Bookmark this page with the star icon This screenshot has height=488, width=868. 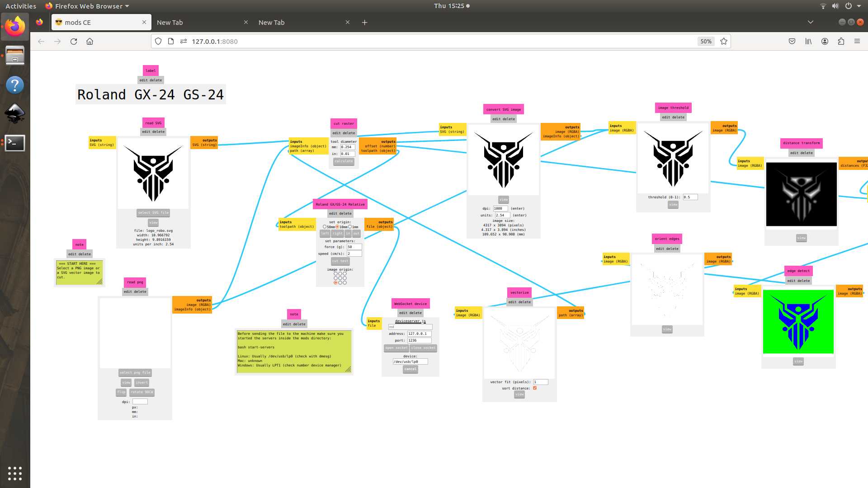[x=724, y=41]
